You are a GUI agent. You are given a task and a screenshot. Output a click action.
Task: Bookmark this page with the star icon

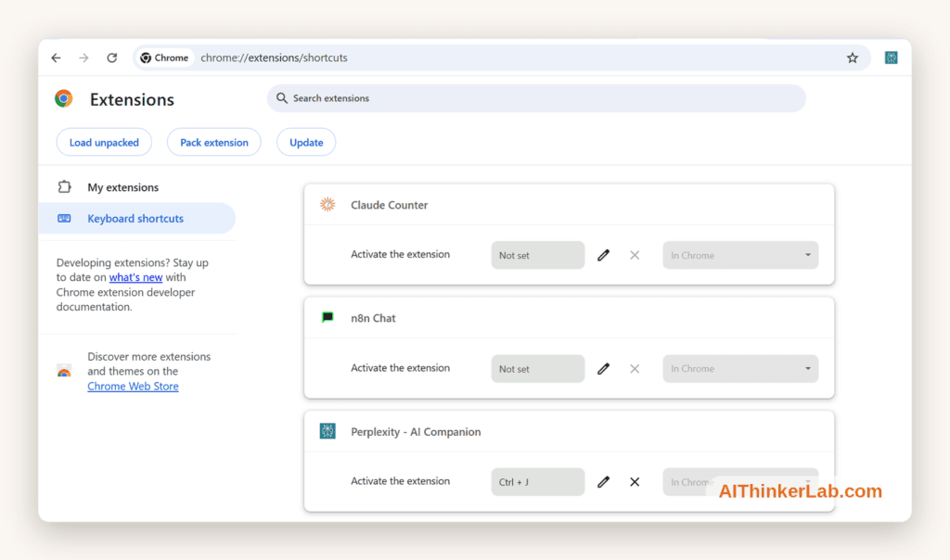(x=853, y=57)
